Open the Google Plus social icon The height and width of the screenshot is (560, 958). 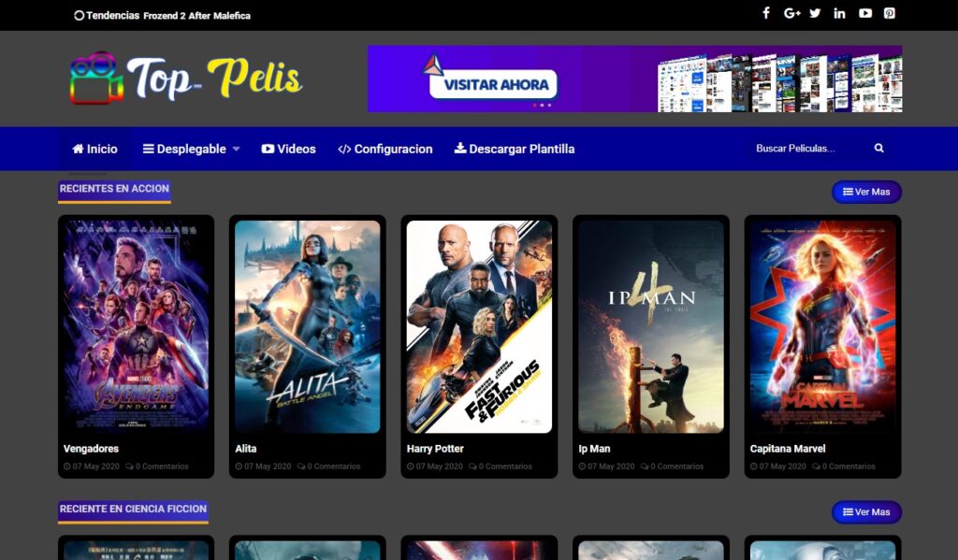(x=791, y=13)
